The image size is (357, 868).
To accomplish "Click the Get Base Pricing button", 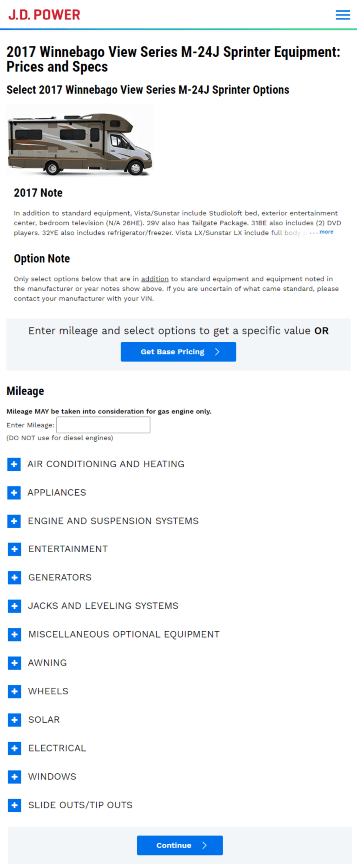I will point(178,352).
